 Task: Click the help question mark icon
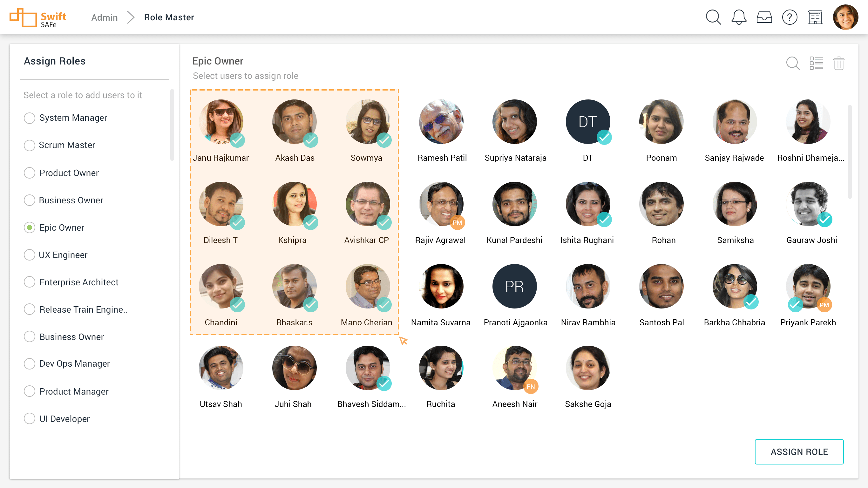(x=790, y=17)
